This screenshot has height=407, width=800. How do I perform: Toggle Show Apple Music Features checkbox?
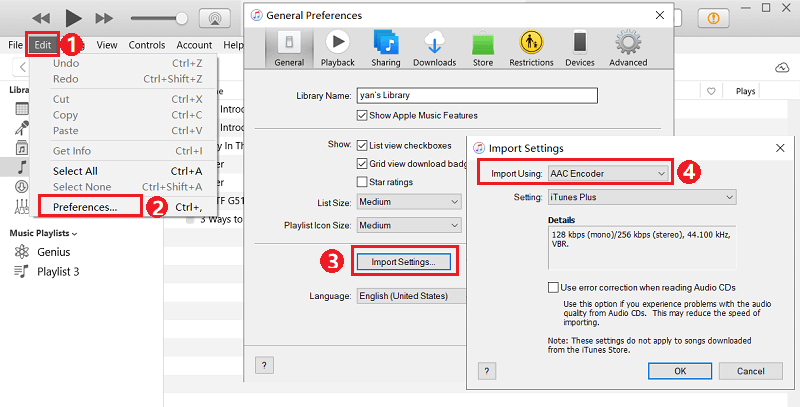click(362, 116)
